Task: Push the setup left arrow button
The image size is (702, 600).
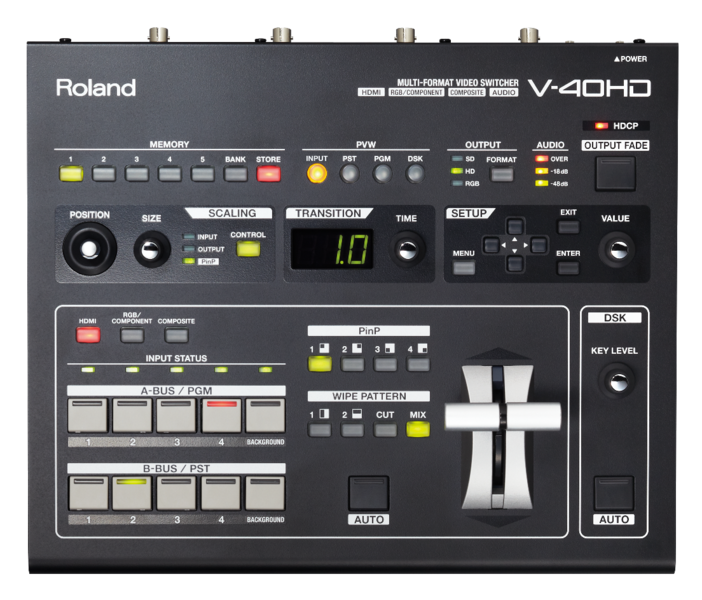Action: pyautogui.click(x=491, y=245)
